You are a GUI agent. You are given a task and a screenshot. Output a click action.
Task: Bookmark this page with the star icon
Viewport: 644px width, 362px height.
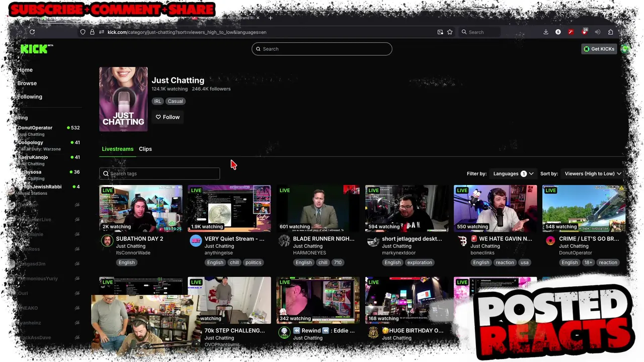(450, 32)
